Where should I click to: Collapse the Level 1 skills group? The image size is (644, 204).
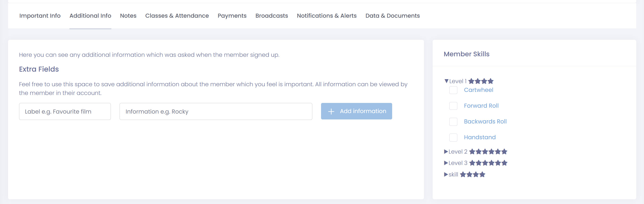point(446,81)
